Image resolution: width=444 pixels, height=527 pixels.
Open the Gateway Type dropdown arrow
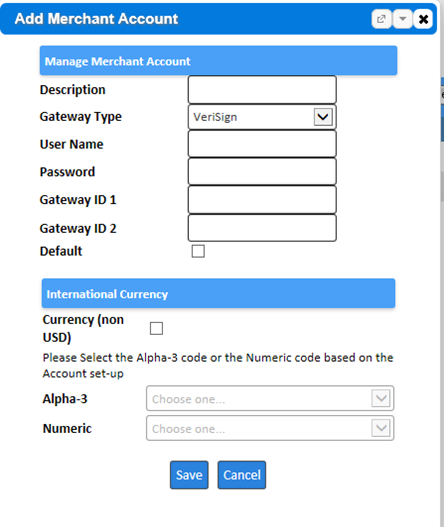(x=323, y=117)
